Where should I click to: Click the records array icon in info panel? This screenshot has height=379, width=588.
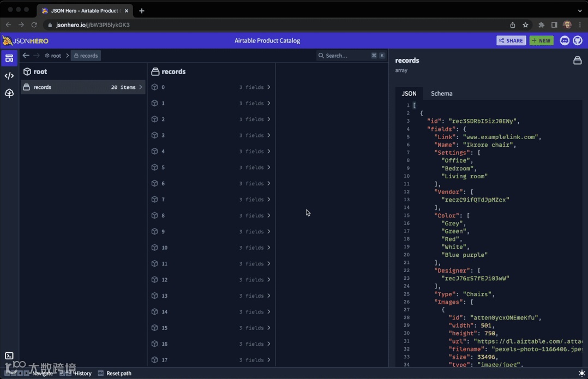578,61
